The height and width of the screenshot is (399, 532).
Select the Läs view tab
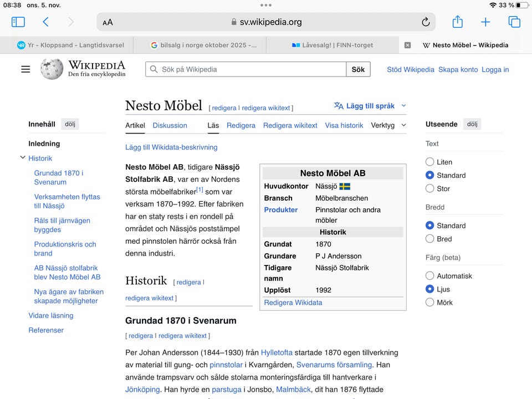click(213, 125)
